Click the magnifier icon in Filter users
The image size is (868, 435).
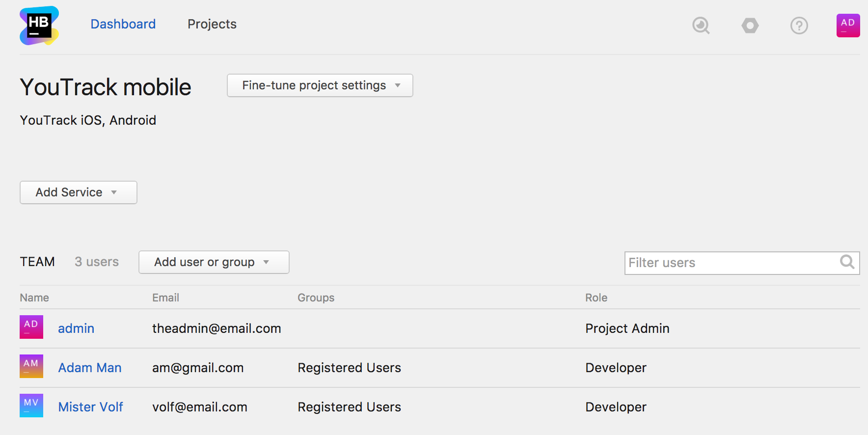click(x=847, y=262)
